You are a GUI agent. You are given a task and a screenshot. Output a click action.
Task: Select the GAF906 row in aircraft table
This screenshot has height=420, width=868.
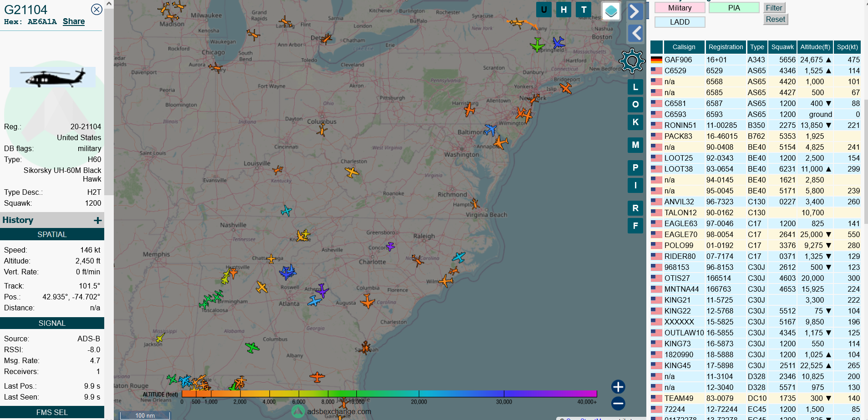pos(756,60)
